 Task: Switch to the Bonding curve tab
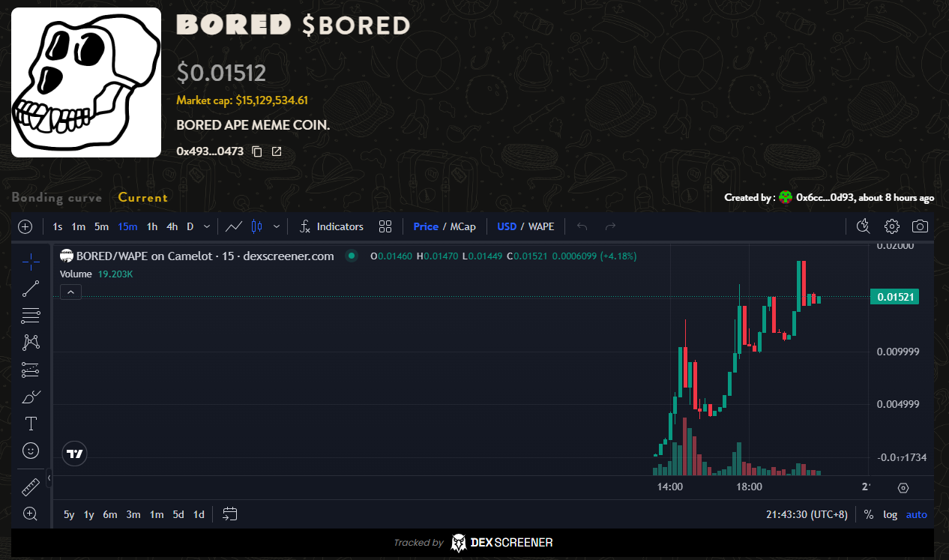pyautogui.click(x=56, y=198)
